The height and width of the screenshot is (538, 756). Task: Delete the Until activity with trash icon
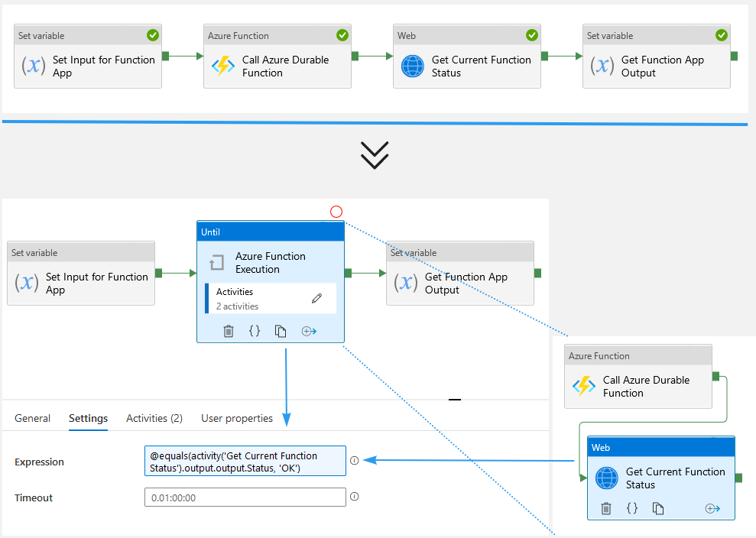[x=229, y=331]
